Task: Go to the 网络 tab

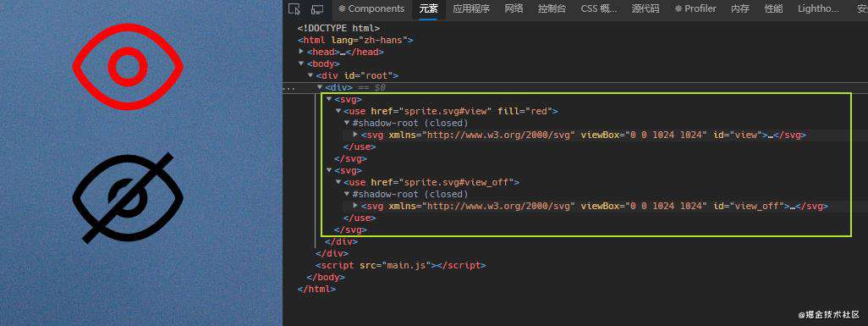Action: [x=514, y=8]
